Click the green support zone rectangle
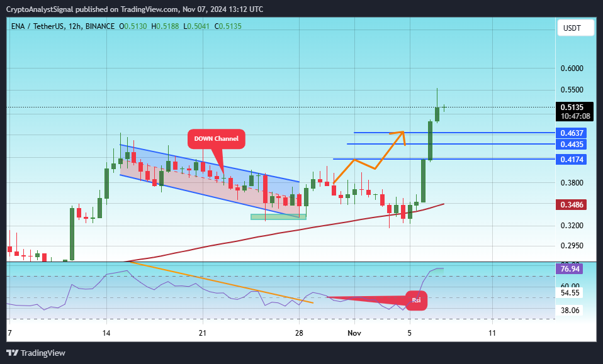The image size is (603, 364). pyautogui.click(x=278, y=217)
